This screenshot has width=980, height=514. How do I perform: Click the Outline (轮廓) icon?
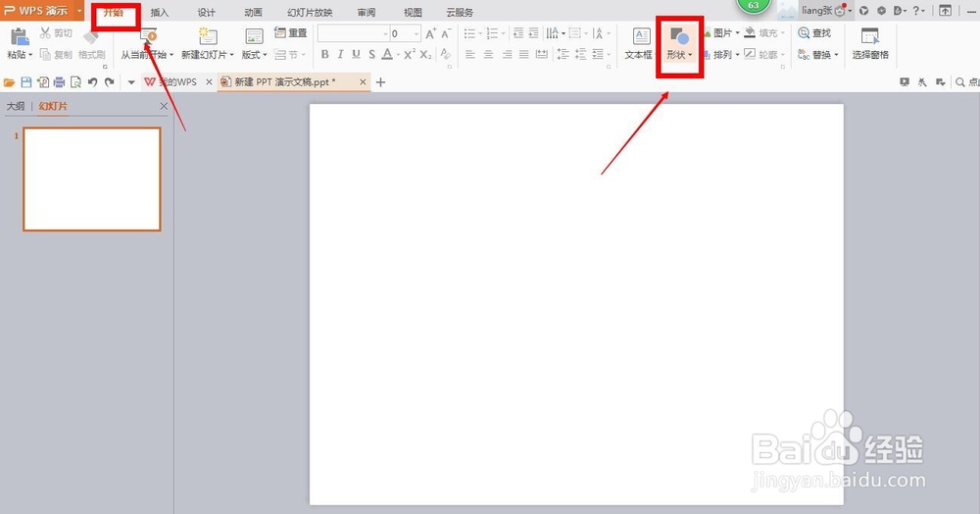pyautogui.click(x=750, y=54)
